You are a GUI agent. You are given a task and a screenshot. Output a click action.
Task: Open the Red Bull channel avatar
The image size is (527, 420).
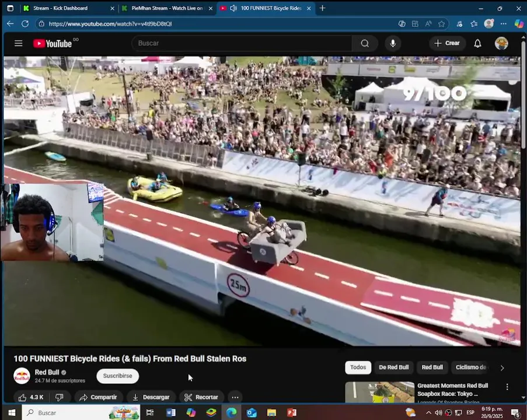(22, 376)
